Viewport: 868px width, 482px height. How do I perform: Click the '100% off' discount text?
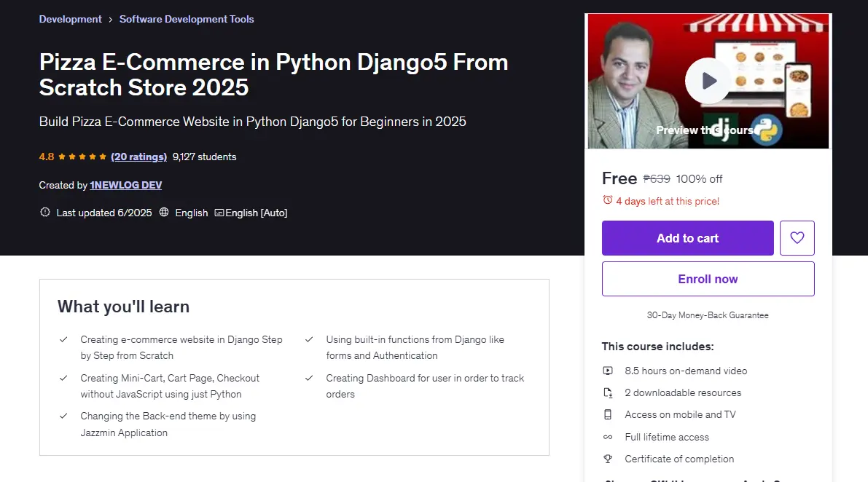click(699, 179)
